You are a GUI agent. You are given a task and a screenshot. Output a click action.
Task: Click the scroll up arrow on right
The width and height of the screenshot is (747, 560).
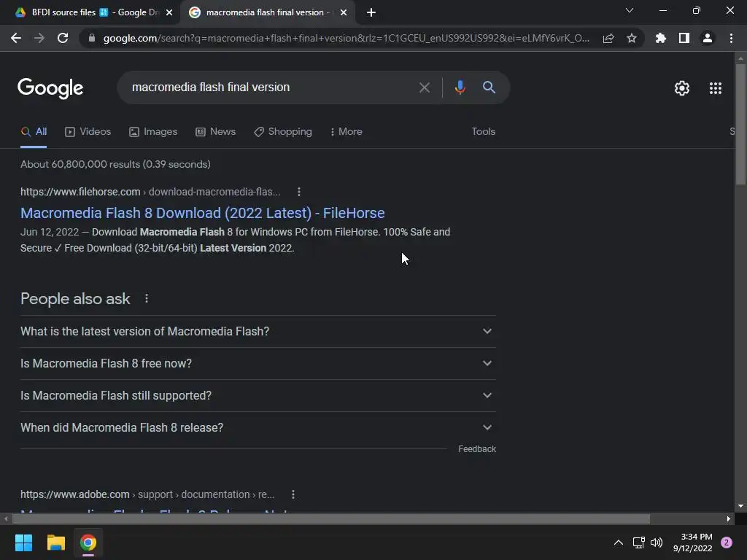740,58
